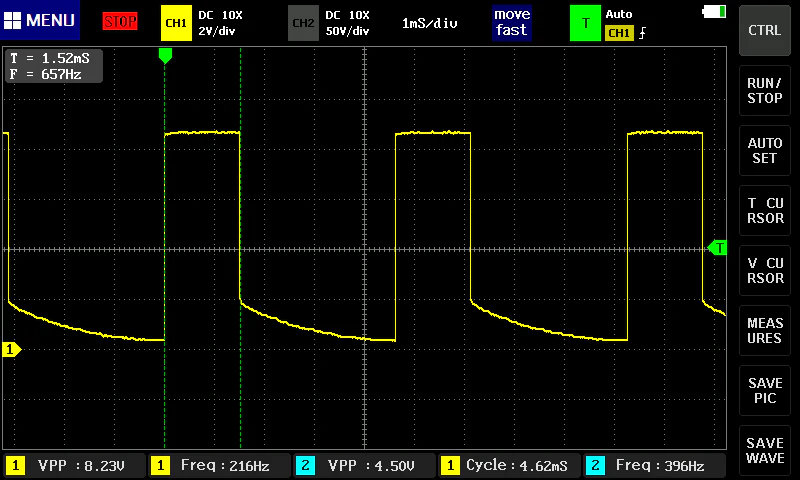Select the second dashed time cursor line

240,248
